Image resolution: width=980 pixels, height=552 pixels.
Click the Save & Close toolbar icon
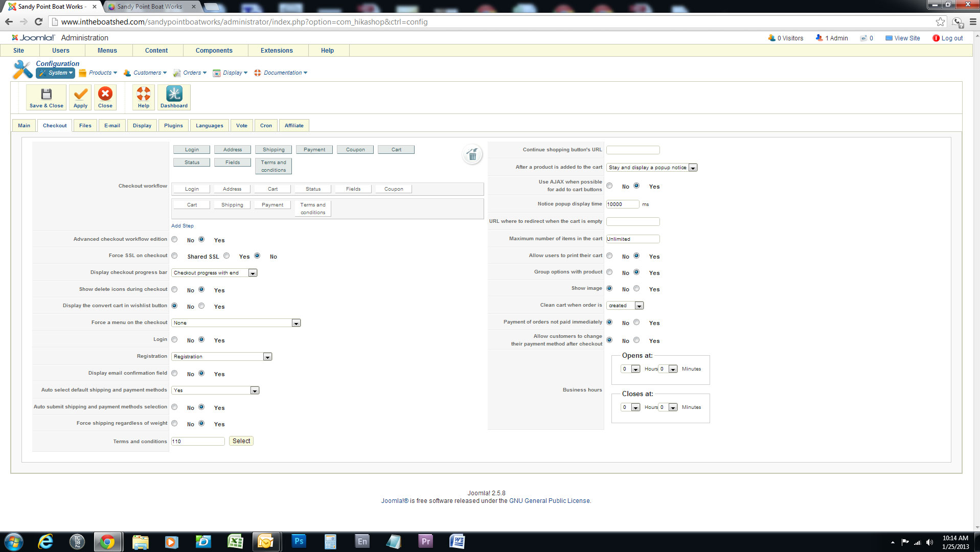click(x=47, y=97)
